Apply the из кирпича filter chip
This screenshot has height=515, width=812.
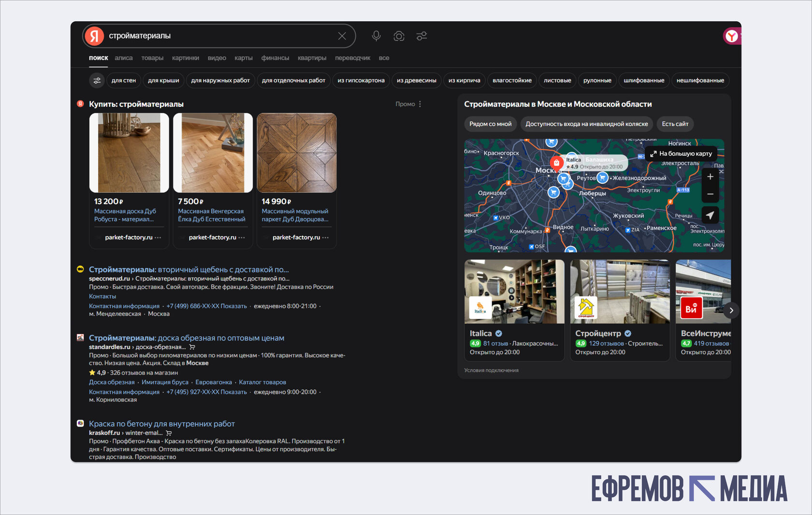(x=464, y=80)
